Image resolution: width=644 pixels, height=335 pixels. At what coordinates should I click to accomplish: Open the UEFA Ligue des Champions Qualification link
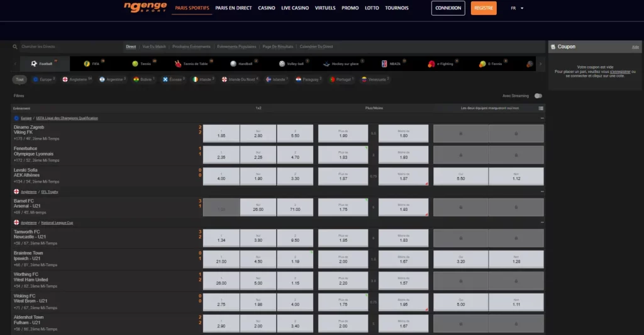[67, 118]
